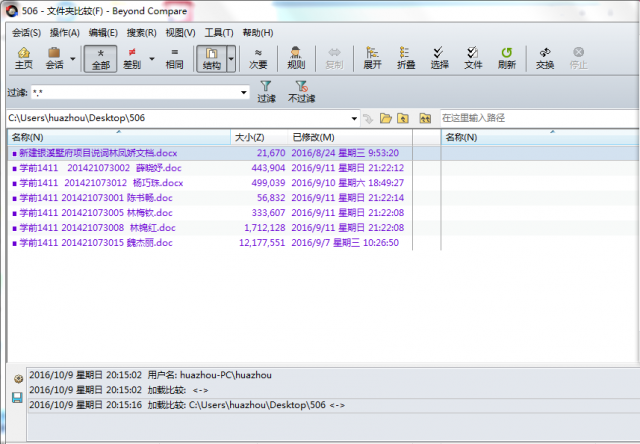Click the 展开 expand-all icon
Image resolution: width=640 pixels, height=444 pixels.
tap(372, 58)
